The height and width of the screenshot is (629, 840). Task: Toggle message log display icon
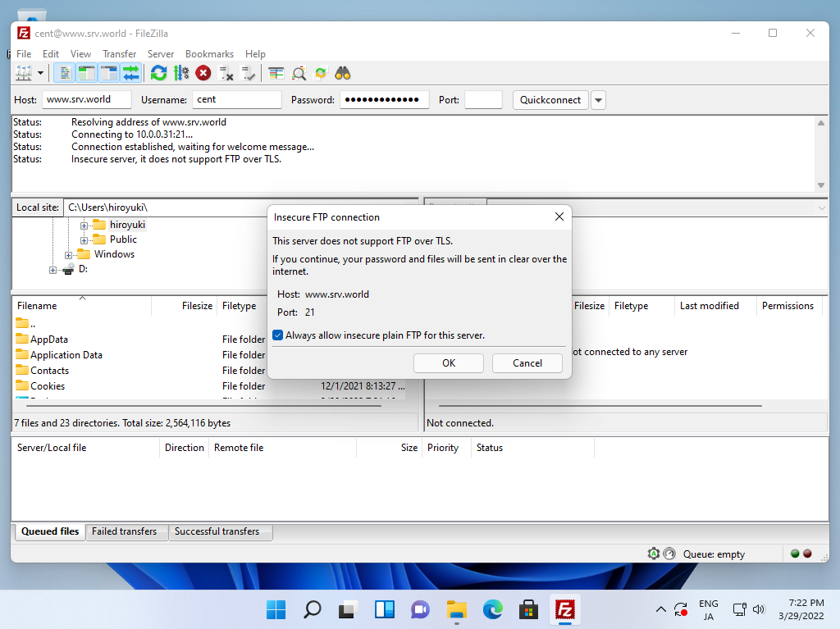point(65,73)
